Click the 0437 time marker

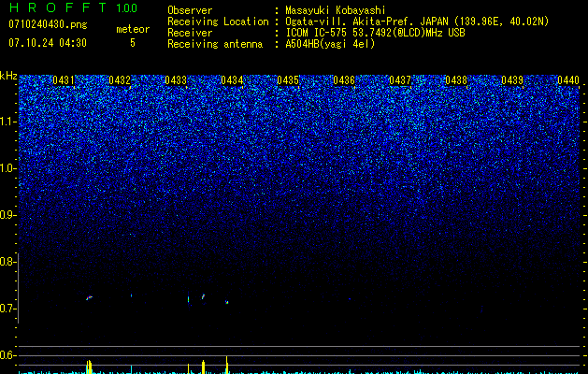coord(400,79)
